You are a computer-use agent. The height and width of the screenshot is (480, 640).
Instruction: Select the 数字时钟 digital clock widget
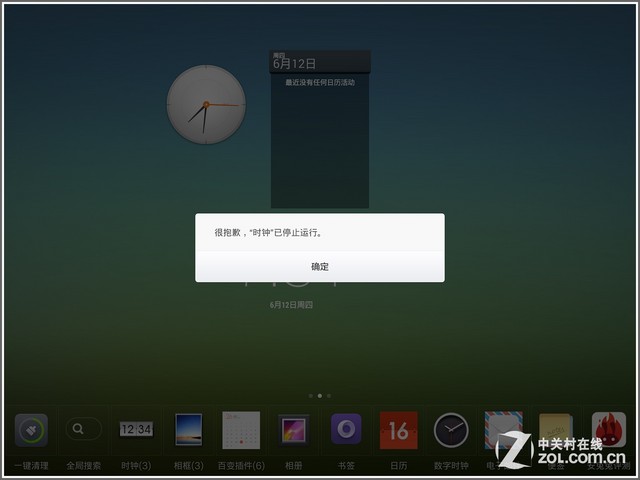[451, 430]
